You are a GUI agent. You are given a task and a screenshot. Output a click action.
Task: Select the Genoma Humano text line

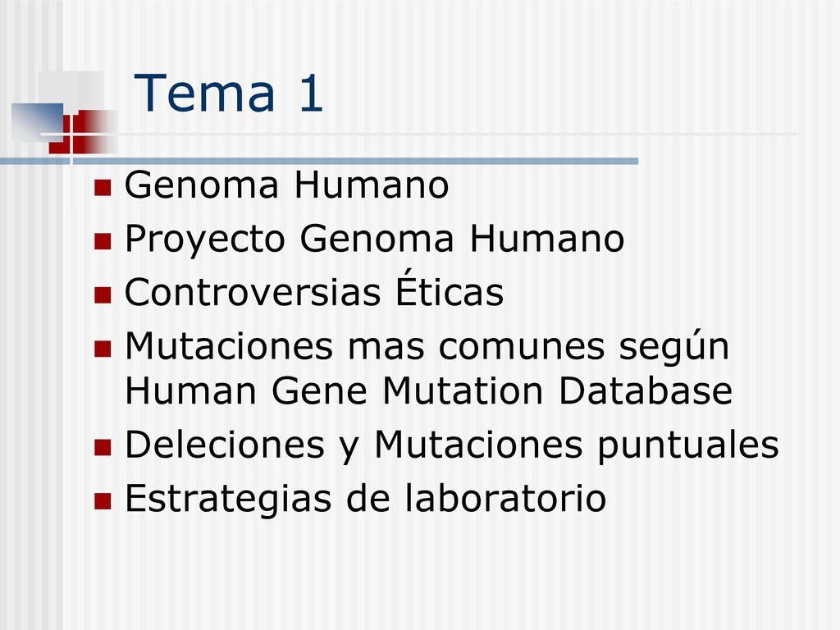pyautogui.click(x=286, y=185)
